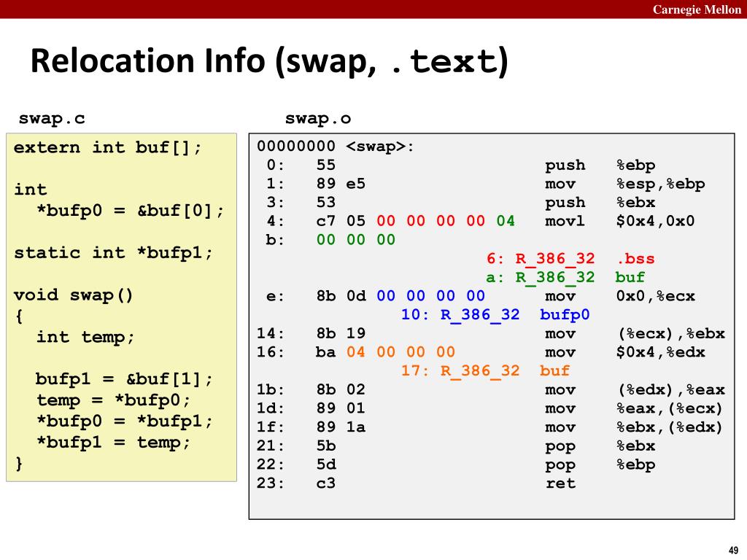The height and width of the screenshot is (560, 747).
Task: Click the line '*bufp0 = *bufp1;'
Action: point(124,421)
